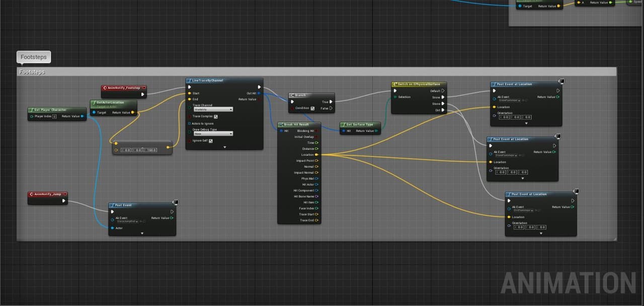Click the Branch node's True pin

pos(331,102)
